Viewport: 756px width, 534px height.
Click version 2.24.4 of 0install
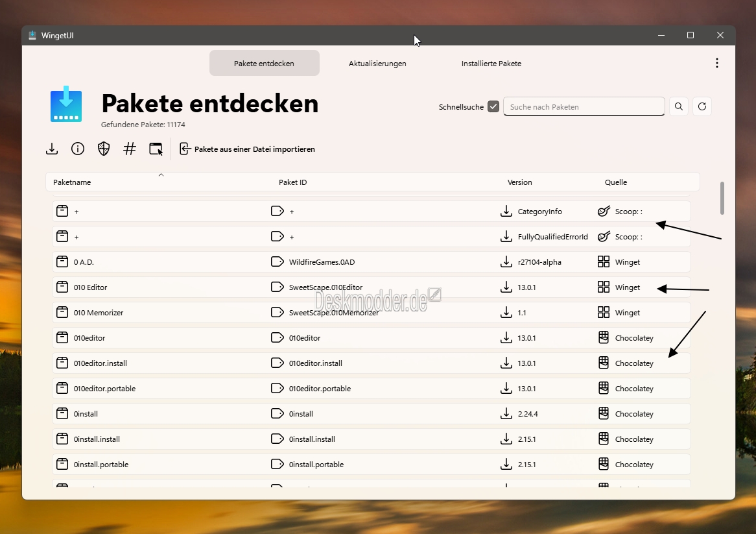click(x=528, y=414)
